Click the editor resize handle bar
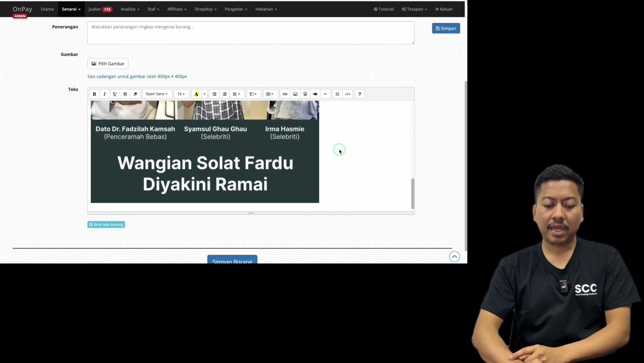The width and height of the screenshot is (644, 363). coord(251,213)
